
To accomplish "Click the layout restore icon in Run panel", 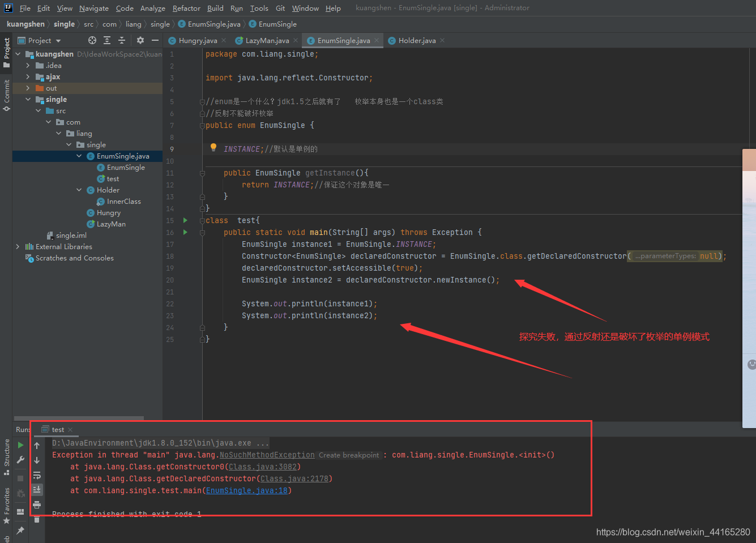I will [x=21, y=511].
